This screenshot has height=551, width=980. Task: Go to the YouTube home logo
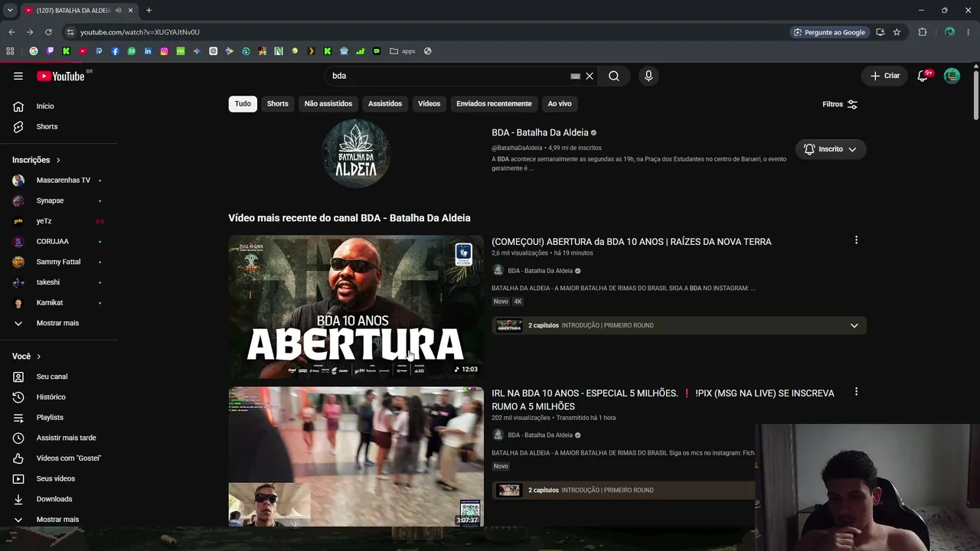60,76
